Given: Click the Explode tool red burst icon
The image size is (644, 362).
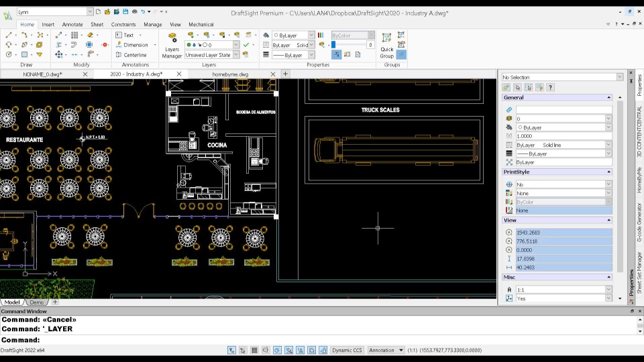Looking at the screenshot, I should [x=105, y=45].
